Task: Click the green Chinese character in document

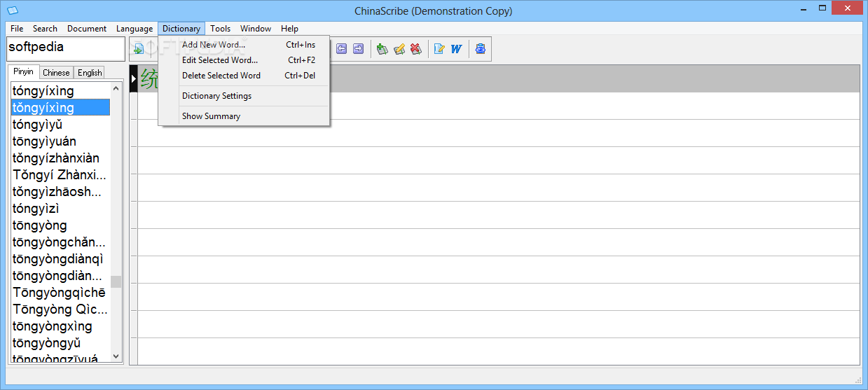Action: [149, 78]
